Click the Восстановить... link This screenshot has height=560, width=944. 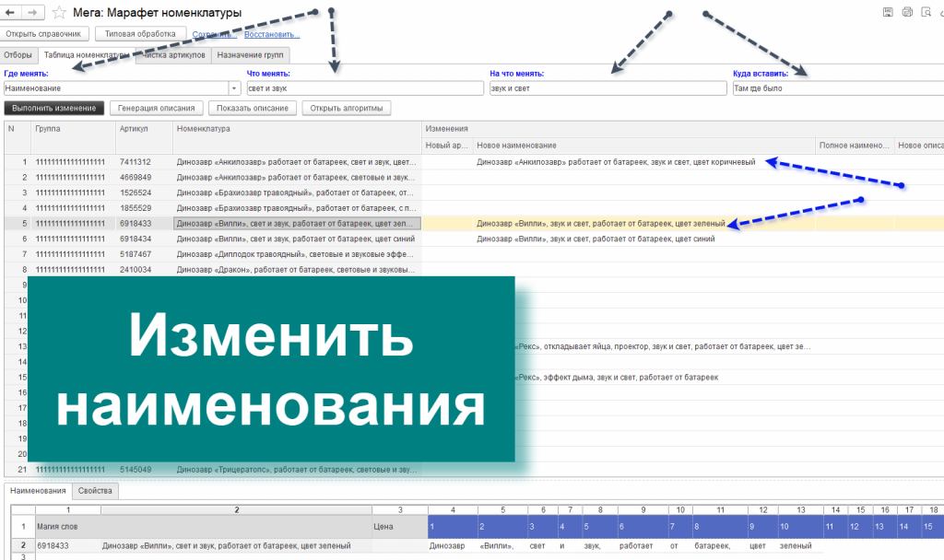272,34
